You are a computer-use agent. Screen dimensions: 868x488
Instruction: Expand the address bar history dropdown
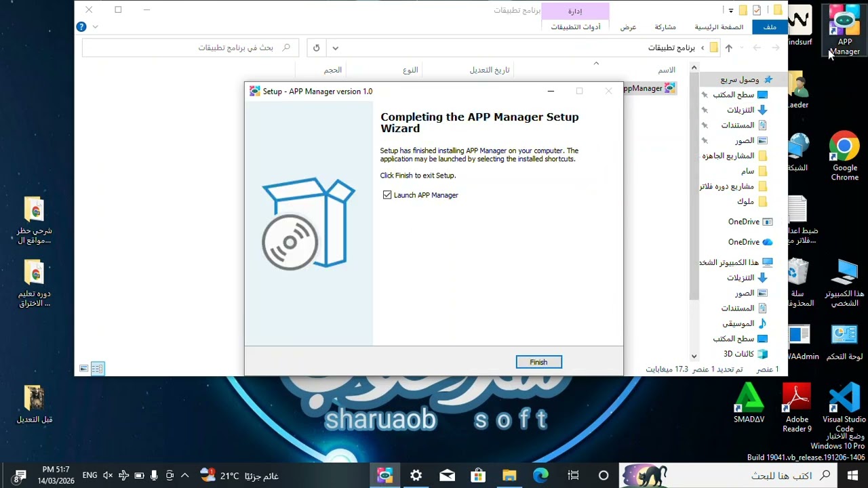click(x=335, y=48)
